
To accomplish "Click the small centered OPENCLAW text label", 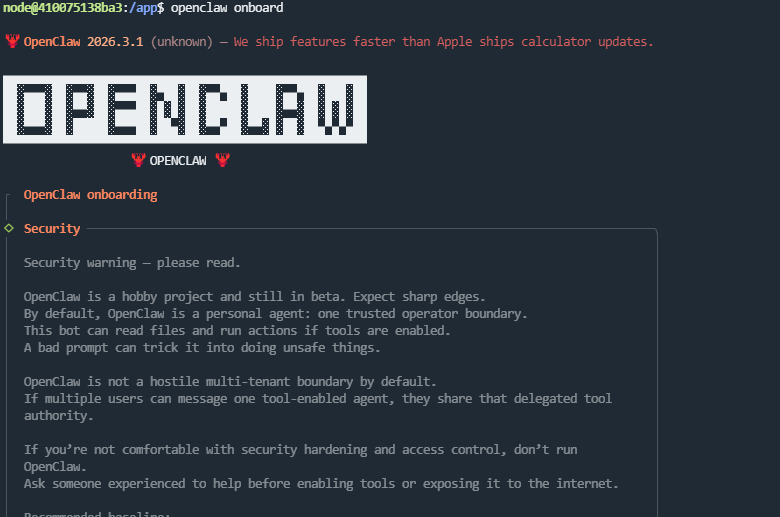I will [x=178, y=161].
